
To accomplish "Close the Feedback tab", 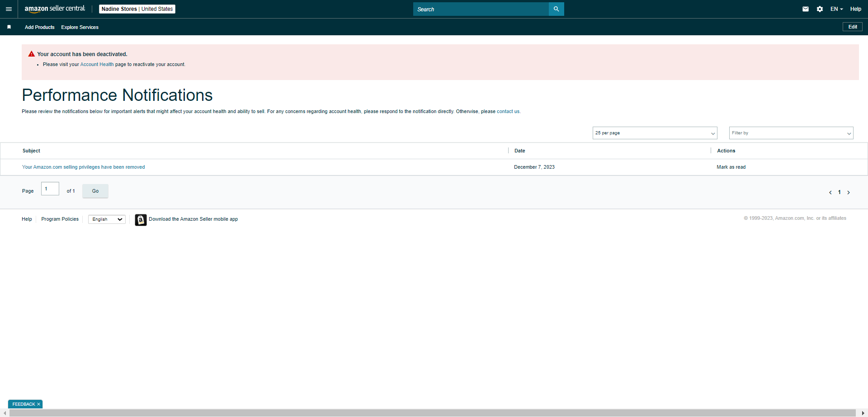I will point(39,404).
